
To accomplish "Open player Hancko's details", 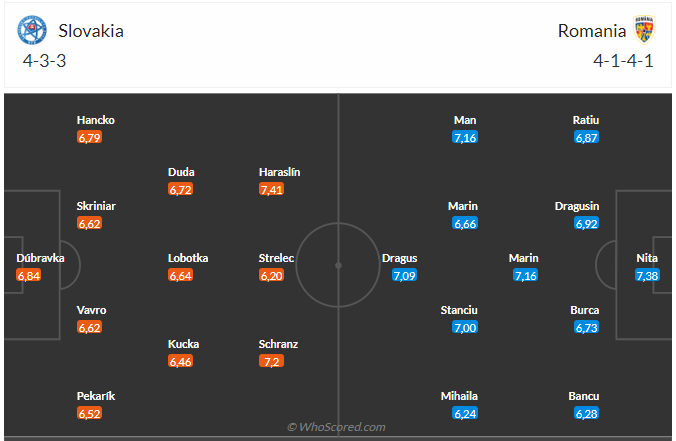I will (x=96, y=120).
